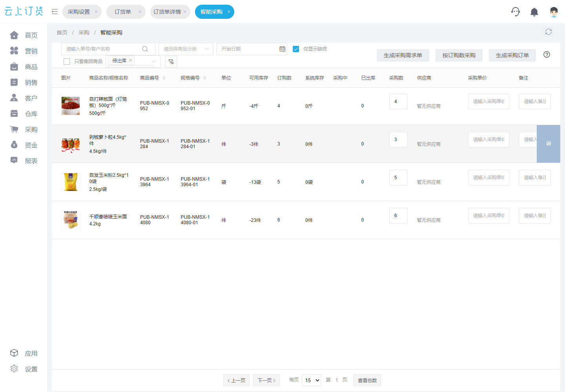Sort by 规格编号 column
Screen dimensions: 565x392
click(205, 78)
